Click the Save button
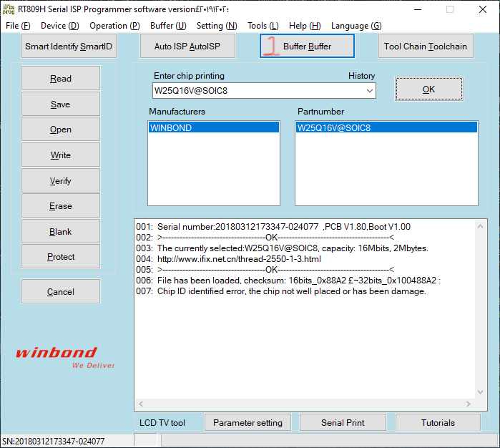500x448 pixels. 61,104
